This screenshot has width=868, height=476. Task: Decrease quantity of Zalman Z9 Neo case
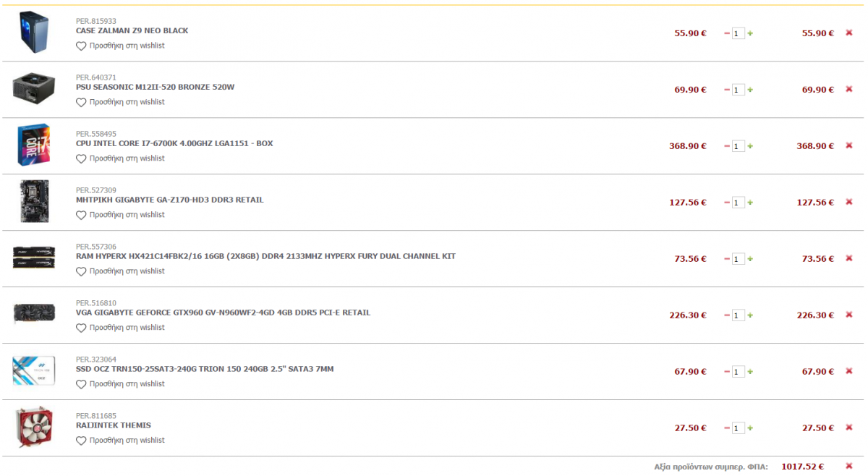727,33
